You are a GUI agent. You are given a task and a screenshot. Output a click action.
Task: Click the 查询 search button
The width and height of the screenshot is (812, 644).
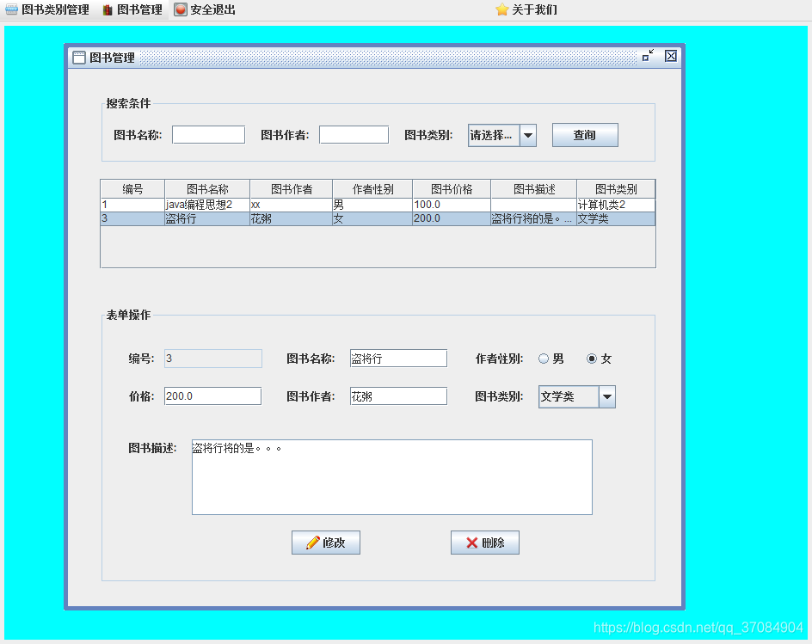tap(585, 135)
